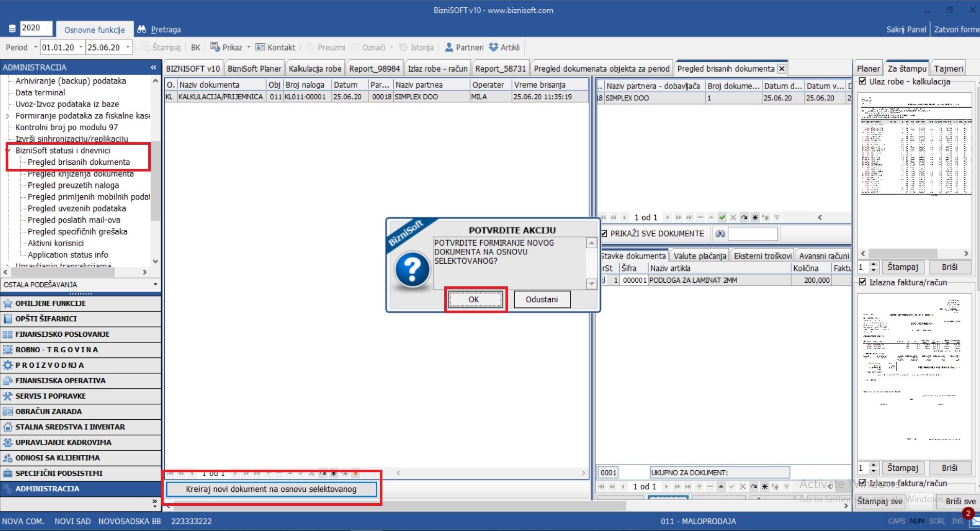Switch to the BizniSoft Planer tab

(x=254, y=68)
